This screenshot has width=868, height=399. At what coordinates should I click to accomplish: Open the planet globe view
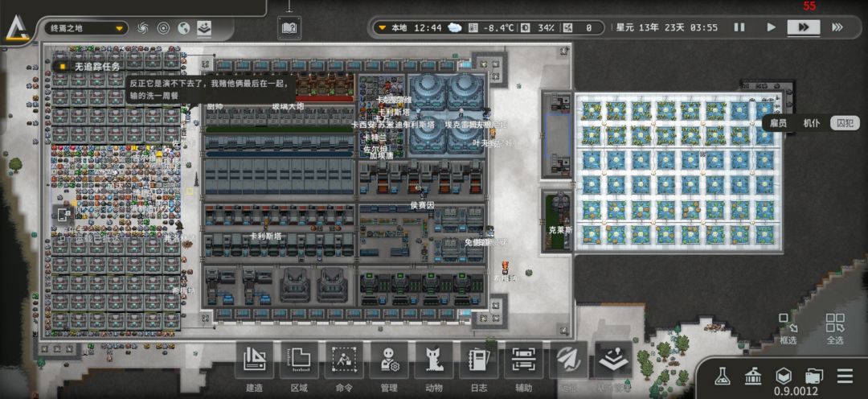(184, 27)
